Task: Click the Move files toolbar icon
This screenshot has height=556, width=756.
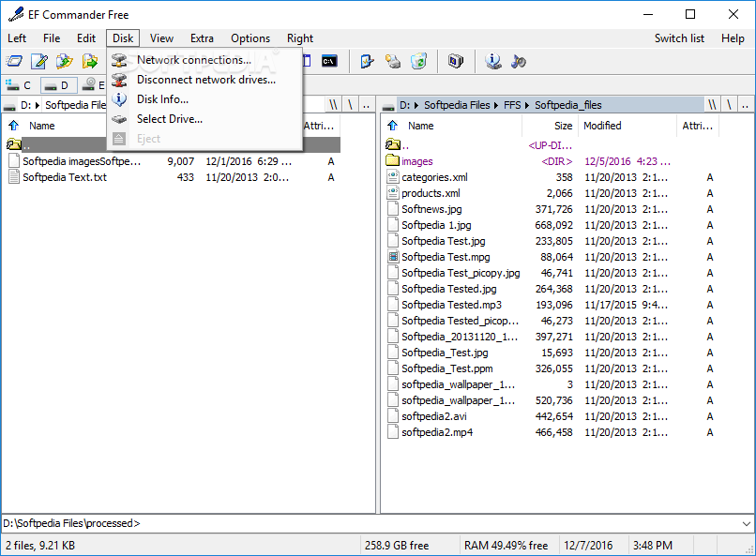Action: pos(90,61)
